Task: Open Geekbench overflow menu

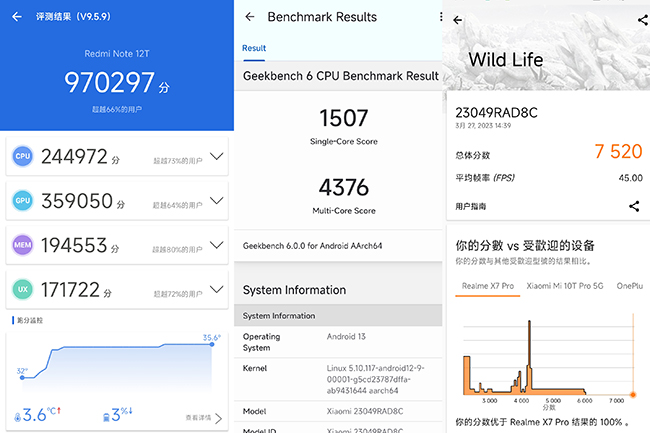Action: [440, 17]
